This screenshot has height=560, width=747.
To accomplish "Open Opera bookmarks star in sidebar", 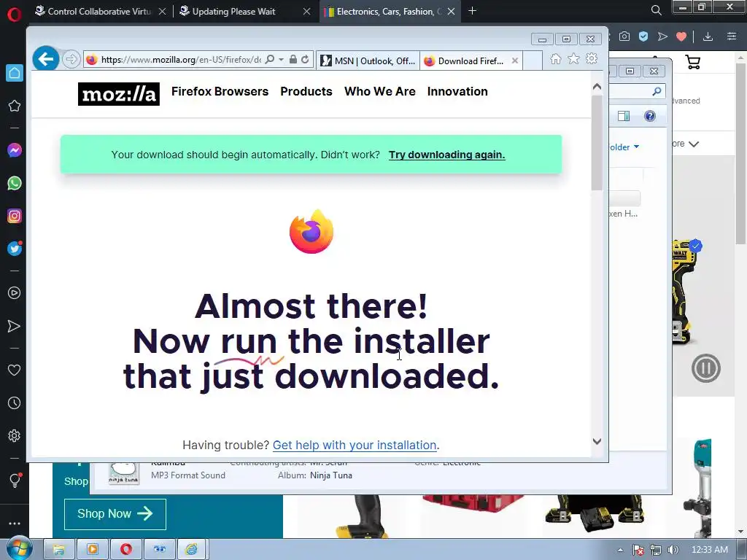I will pos(15,106).
